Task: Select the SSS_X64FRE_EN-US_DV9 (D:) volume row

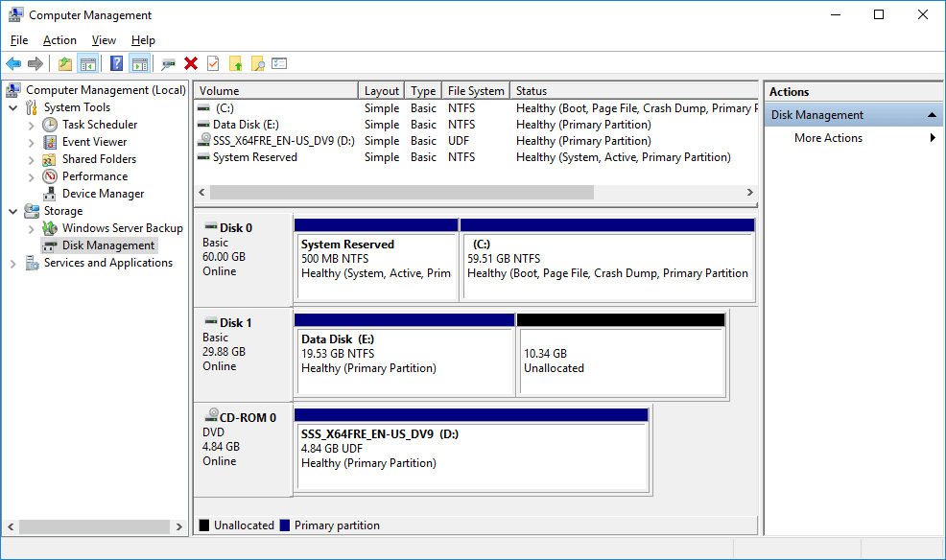Action: 476,141
